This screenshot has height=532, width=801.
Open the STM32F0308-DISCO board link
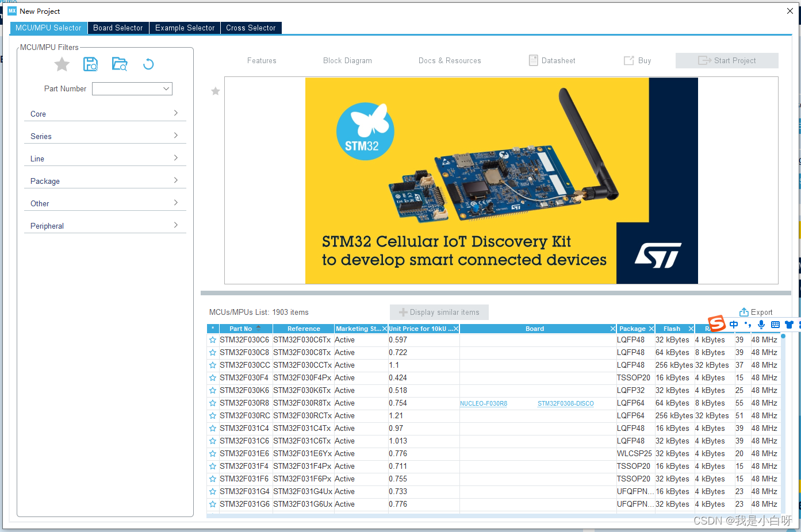[x=566, y=403]
